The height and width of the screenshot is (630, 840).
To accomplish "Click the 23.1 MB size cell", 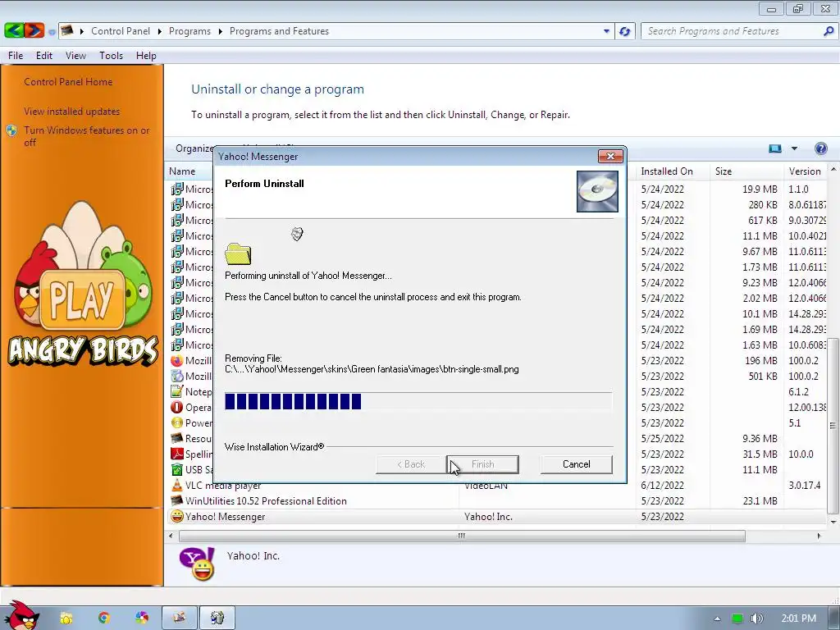I will pos(760,501).
